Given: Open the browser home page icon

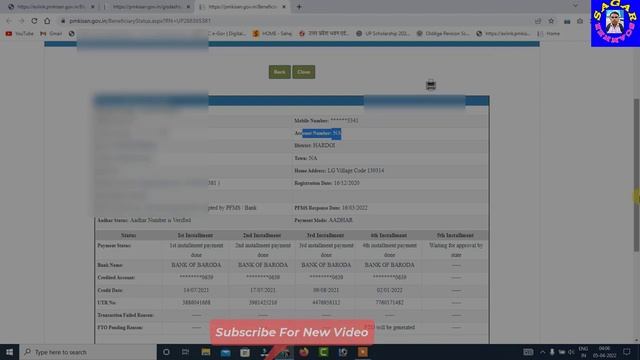Looking at the screenshot, I should click(x=47, y=21).
